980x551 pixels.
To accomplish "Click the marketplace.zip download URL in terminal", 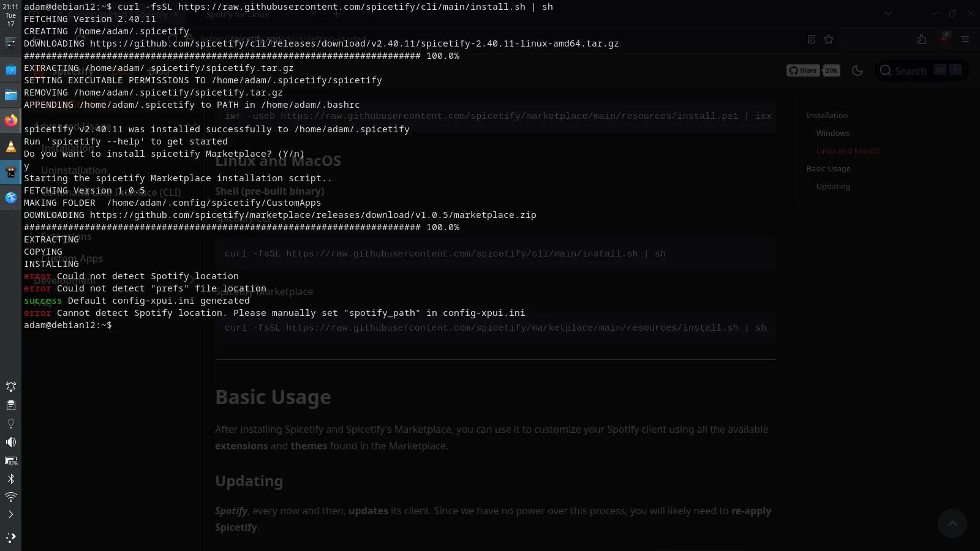I will (313, 215).
